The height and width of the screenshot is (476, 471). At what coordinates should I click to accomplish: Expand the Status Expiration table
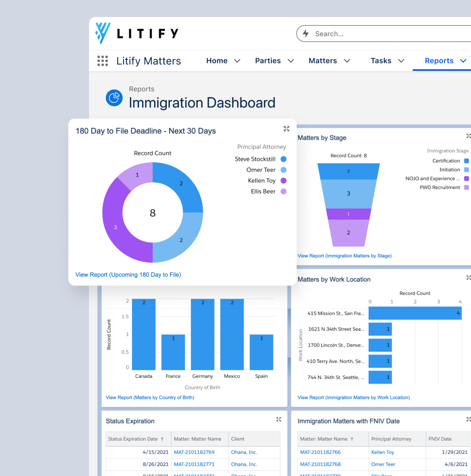pyautogui.click(x=279, y=419)
